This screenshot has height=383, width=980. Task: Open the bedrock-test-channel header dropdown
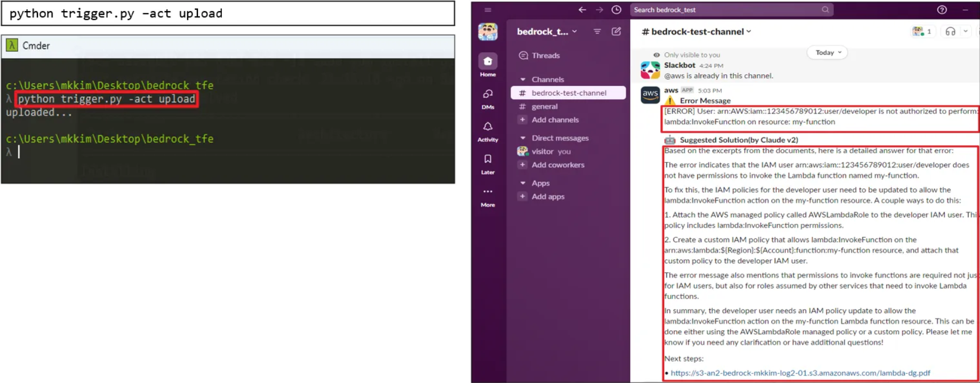pyautogui.click(x=696, y=32)
